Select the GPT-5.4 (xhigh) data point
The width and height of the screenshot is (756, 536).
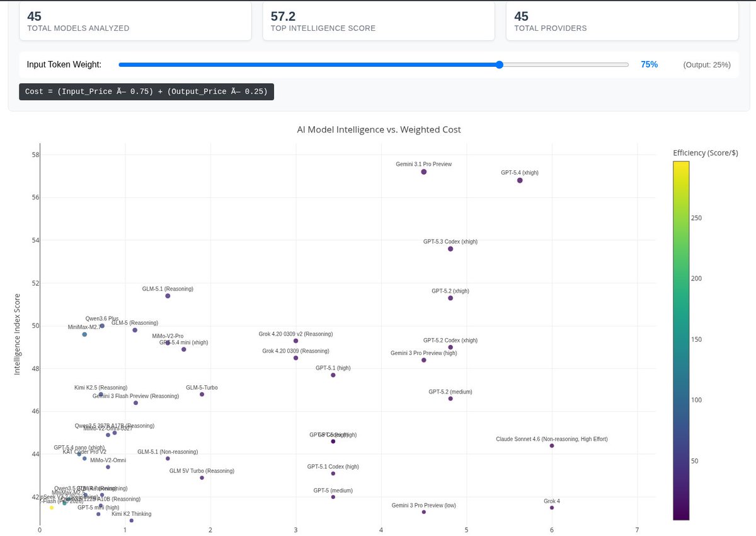[x=520, y=180]
